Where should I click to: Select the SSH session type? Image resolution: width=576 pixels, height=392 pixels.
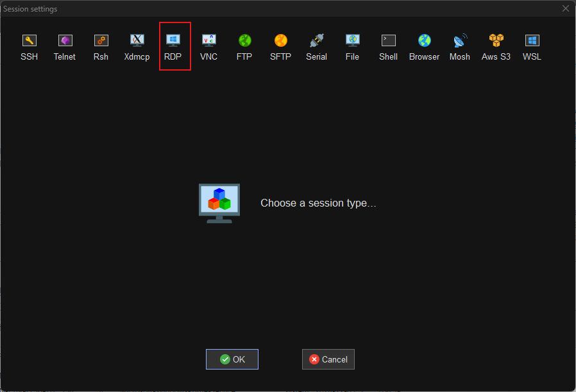coord(29,45)
